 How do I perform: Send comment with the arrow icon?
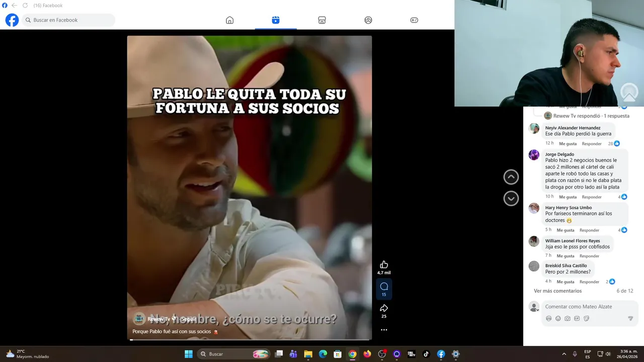click(x=630, y=318)
